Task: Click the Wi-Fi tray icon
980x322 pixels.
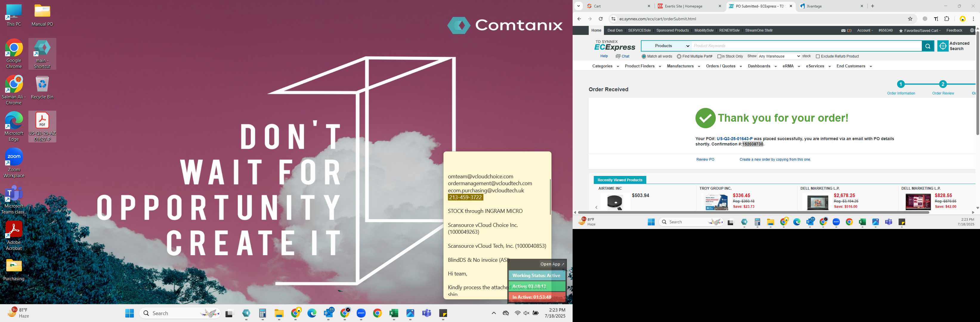Action: pos(517,313)
